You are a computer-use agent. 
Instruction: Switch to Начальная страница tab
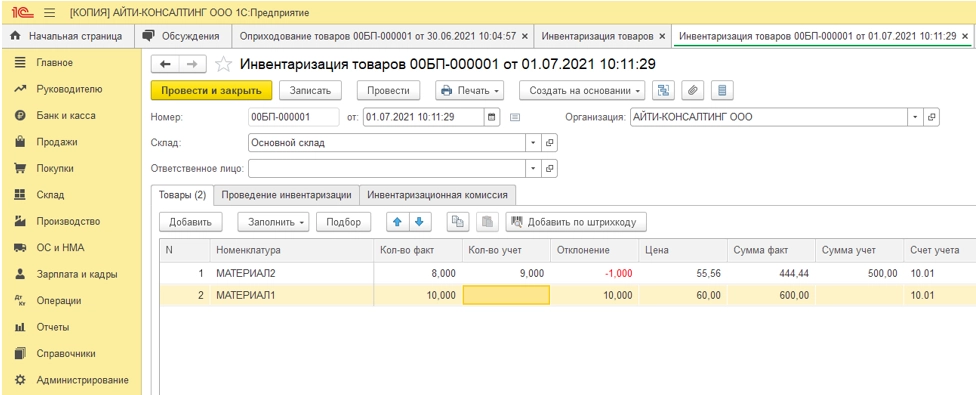67,36
